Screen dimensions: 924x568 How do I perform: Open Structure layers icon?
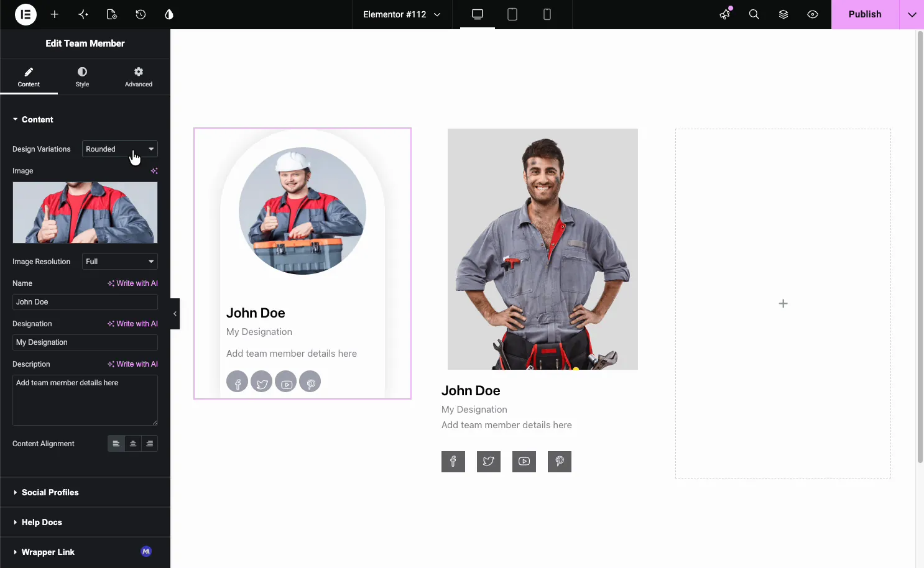click(x=783, y=14)
